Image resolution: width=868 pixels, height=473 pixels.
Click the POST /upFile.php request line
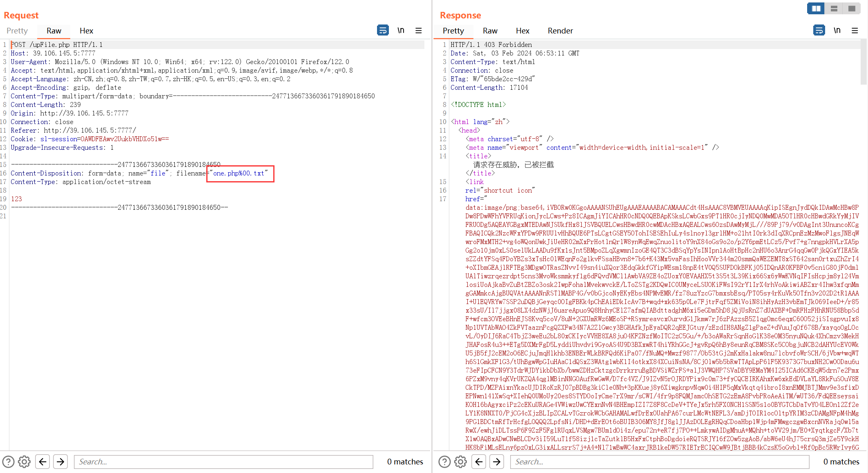coord(57,44)
